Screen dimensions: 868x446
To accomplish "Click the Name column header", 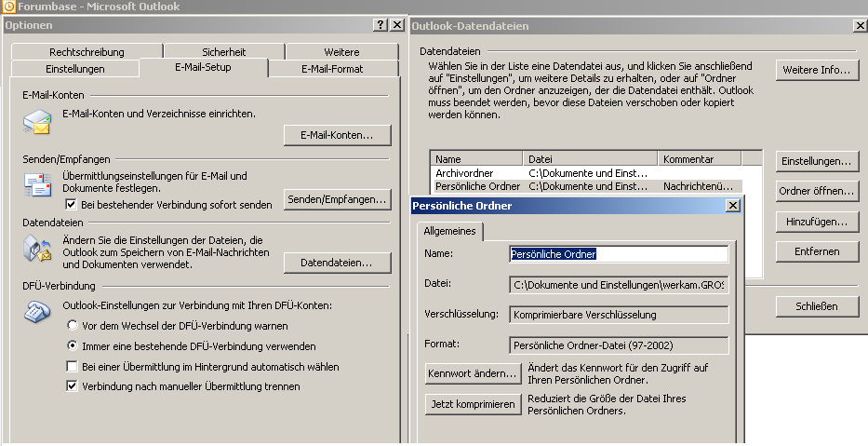I will coord(476,159).
